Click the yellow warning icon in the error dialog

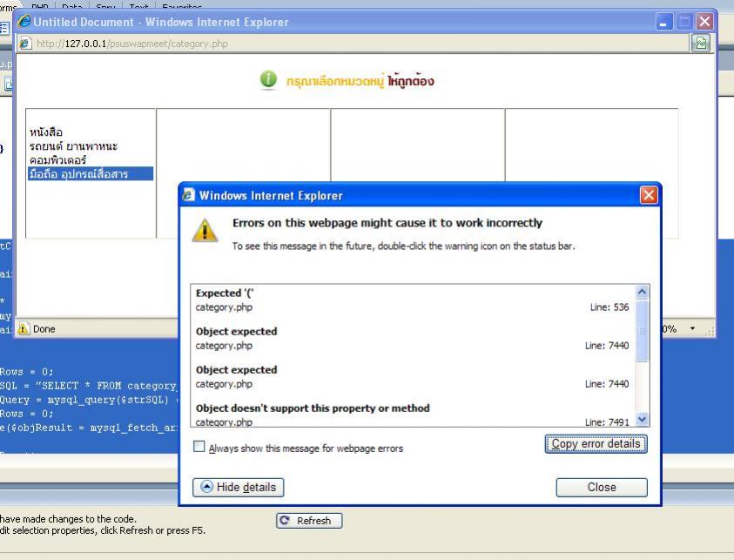(x=205, y=230)
